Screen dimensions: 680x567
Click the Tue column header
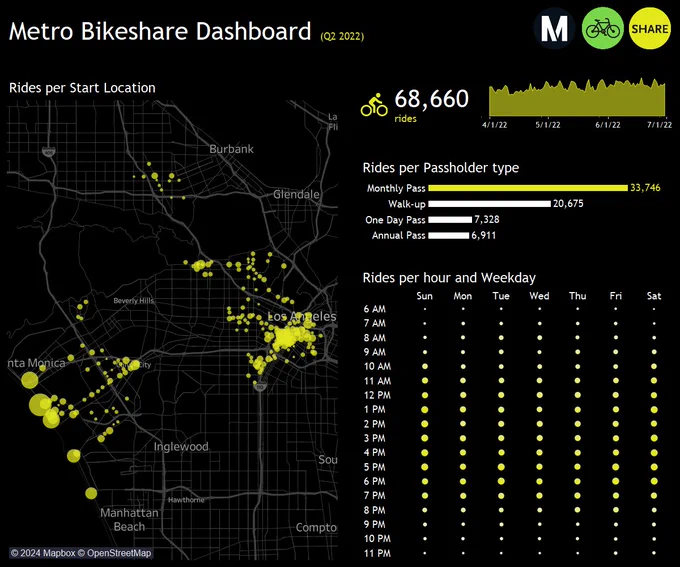click(501, 296)
